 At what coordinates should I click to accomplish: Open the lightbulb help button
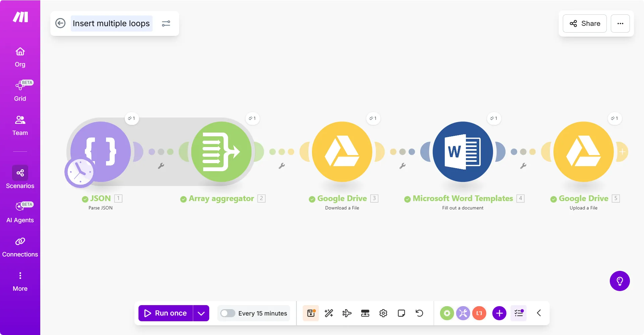[620, 281]
